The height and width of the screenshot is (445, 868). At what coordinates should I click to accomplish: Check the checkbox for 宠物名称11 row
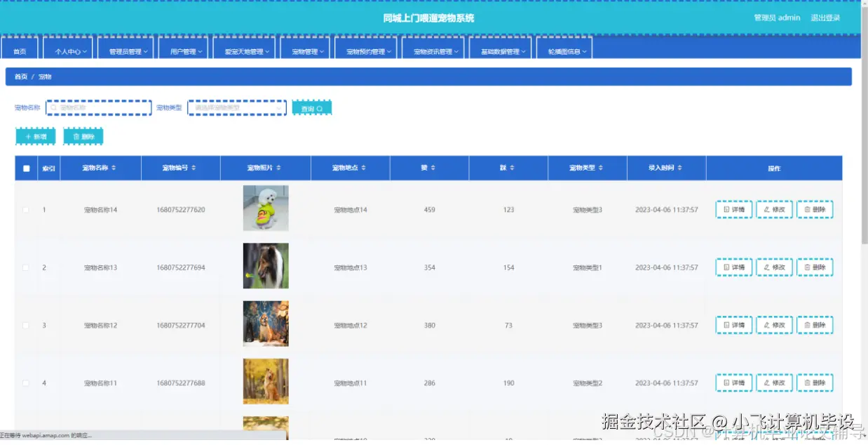26,383
